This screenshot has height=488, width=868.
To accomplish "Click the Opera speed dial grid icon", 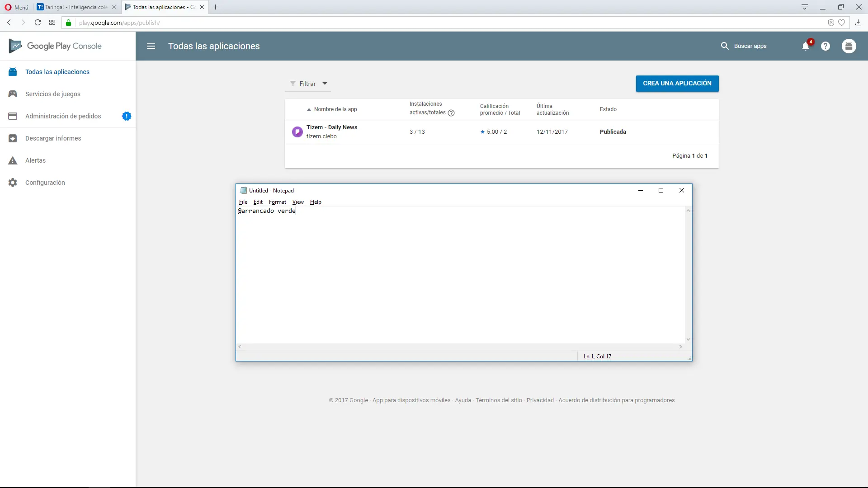I will (x=52, y=23).
